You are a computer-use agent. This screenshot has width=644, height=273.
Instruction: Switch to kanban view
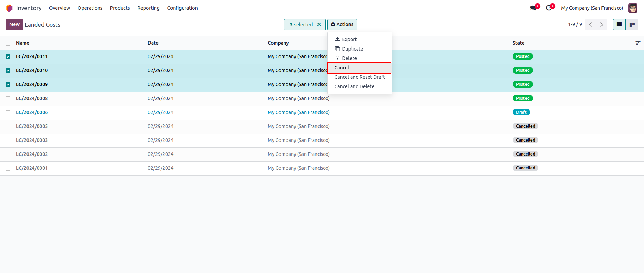[632, 25]
